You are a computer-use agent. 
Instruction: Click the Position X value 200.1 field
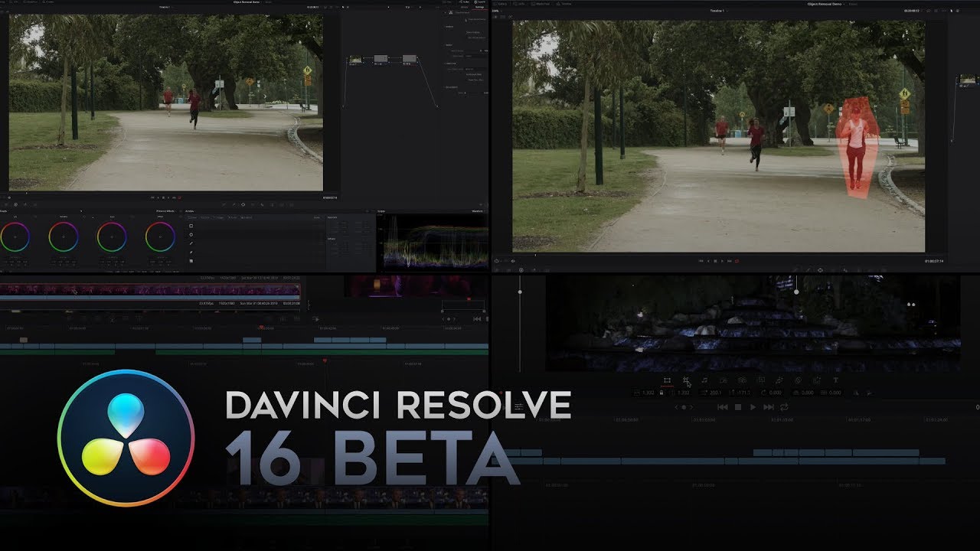715,393
